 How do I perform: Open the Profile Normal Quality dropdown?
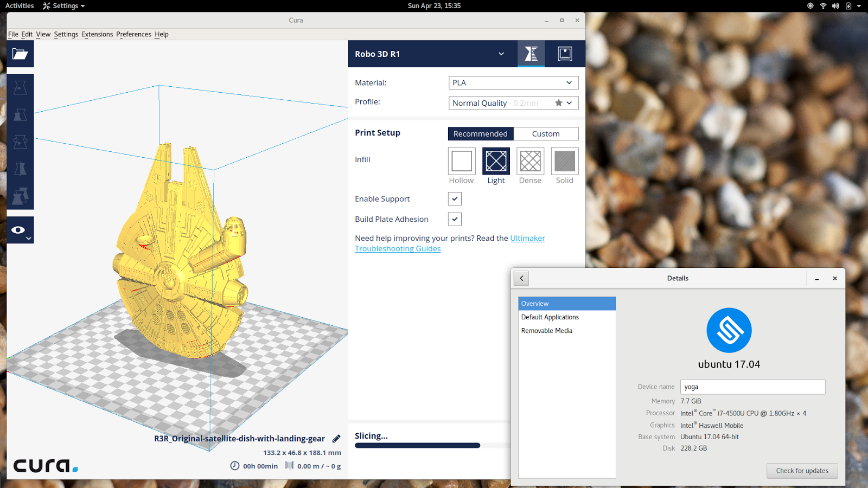click(x=513, y=103)
